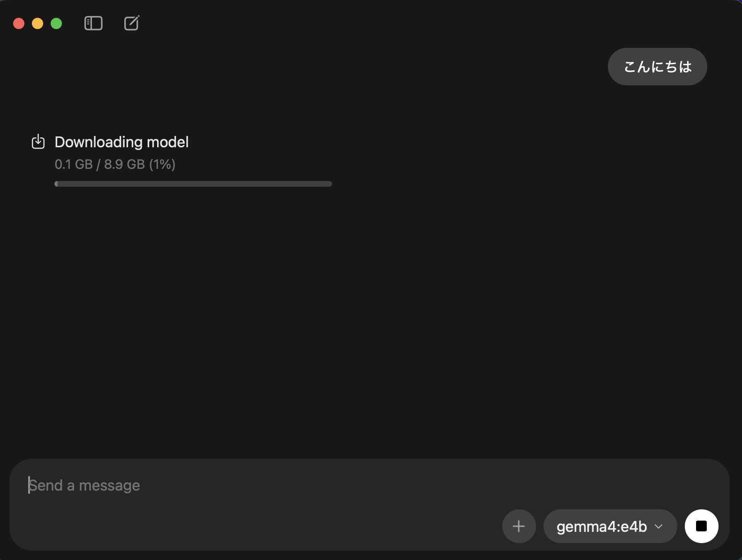Viewport: 742px width, 560px height.
Task: Click the (1%) download percentage
Action: coord(162,165)
